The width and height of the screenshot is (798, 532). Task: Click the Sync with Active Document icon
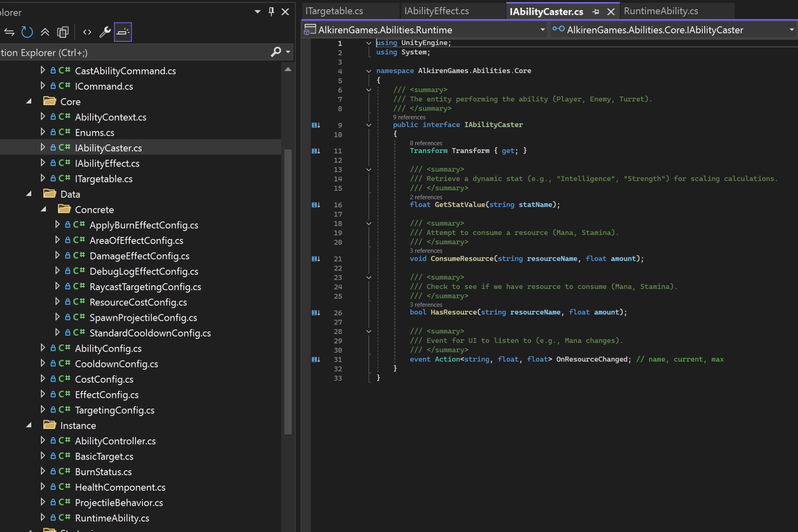[x=9, y=32]
